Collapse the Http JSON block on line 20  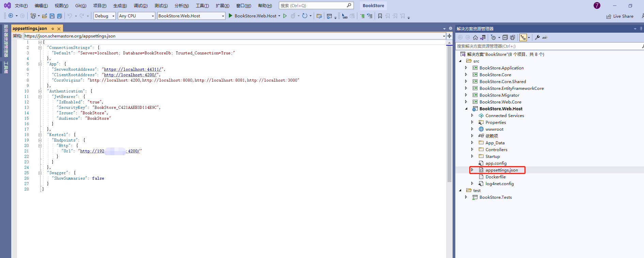click(40, 146)
